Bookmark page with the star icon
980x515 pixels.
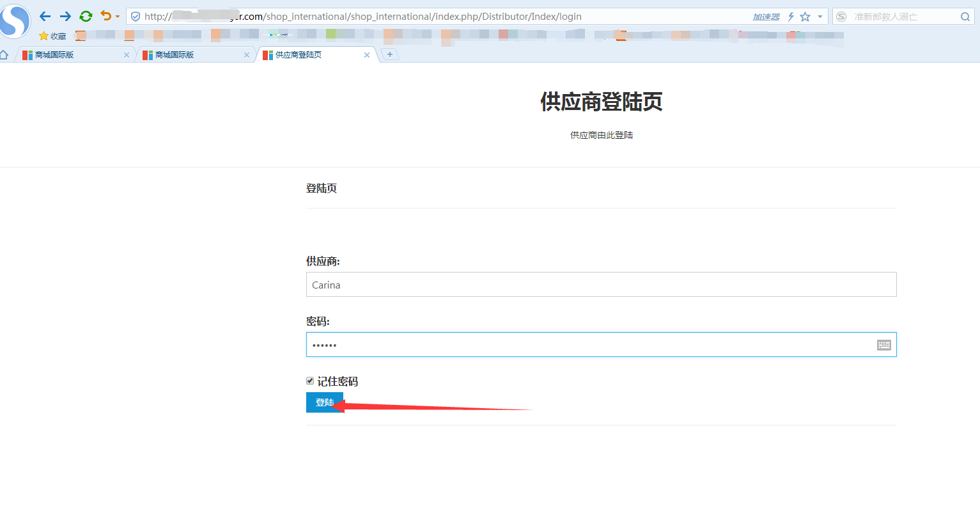tap(805, 17)
